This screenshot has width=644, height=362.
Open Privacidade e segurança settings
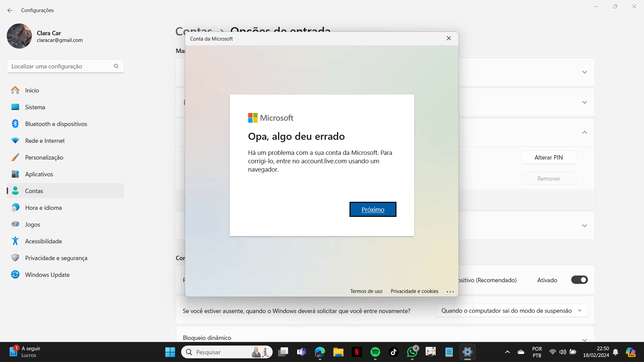pyautogui.click(x=56, y=258)
